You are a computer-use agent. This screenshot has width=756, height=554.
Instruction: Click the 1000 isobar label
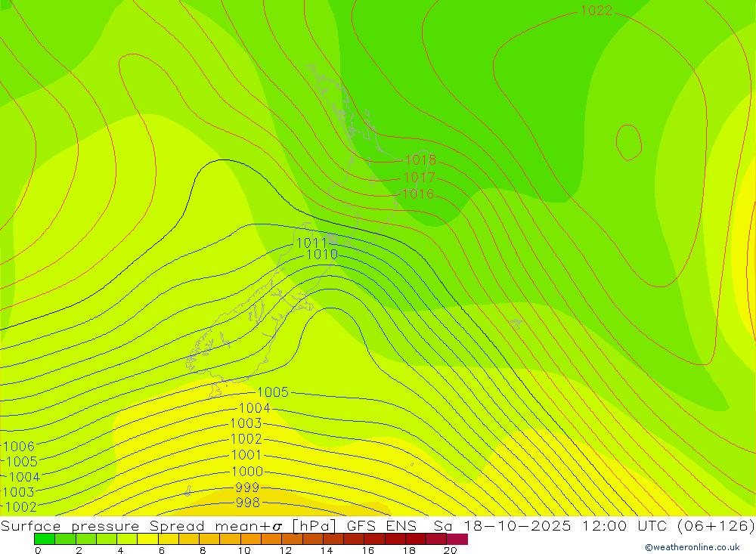[x=247, y=471]
